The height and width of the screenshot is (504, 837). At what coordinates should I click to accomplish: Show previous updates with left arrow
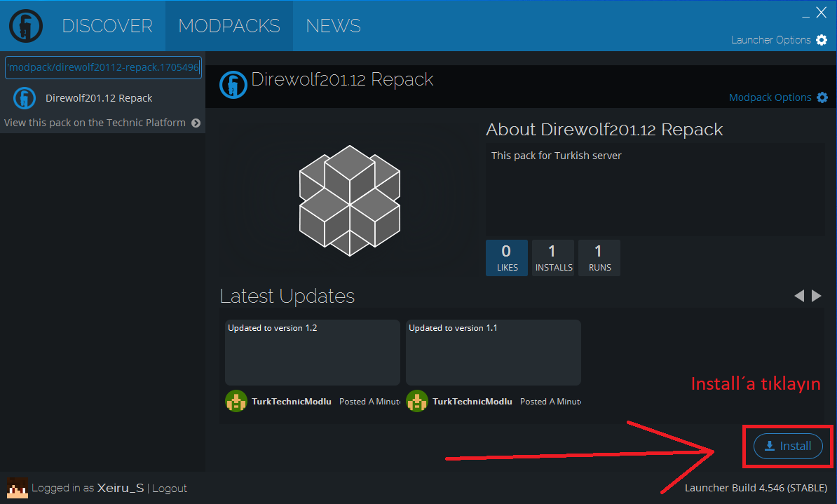tap(799, 296)
